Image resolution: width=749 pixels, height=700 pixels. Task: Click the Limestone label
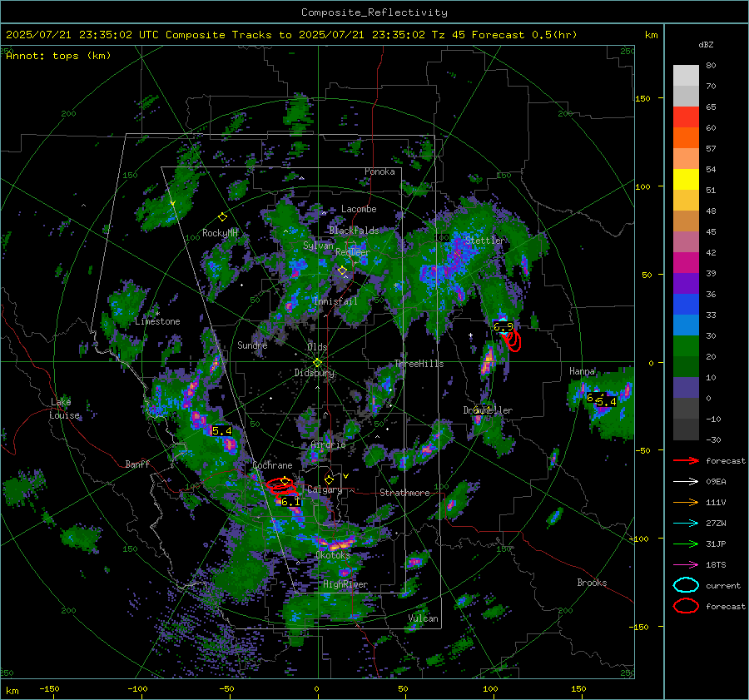point(157,321)
